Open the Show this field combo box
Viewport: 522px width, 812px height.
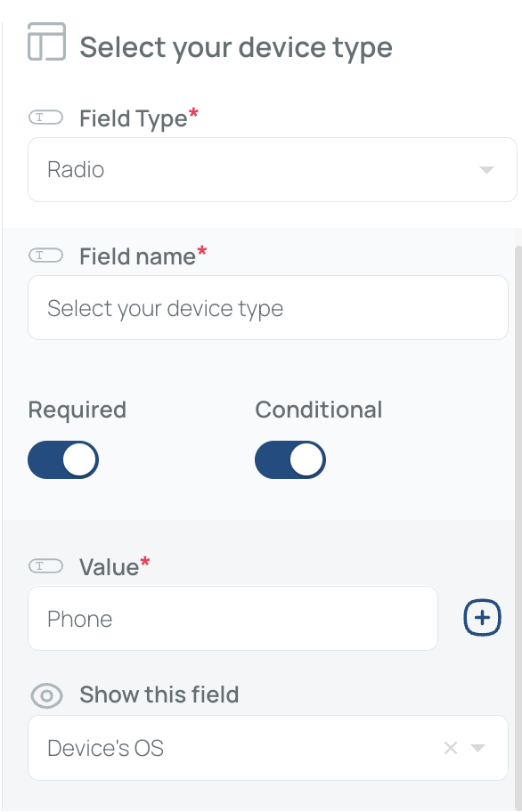point(268,748)
